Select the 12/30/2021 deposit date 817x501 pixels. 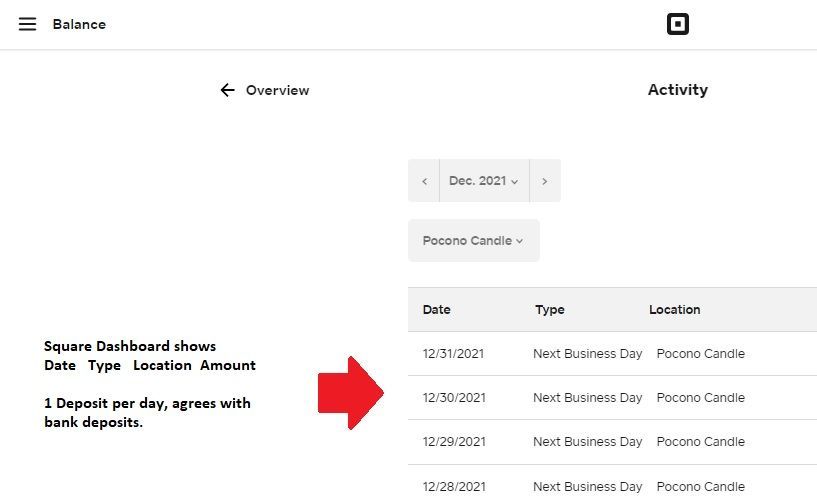[454, 398]
